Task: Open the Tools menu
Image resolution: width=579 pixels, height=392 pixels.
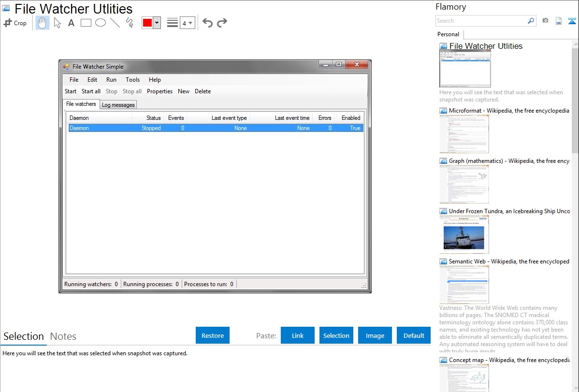Action: click(x=132, y=79)
